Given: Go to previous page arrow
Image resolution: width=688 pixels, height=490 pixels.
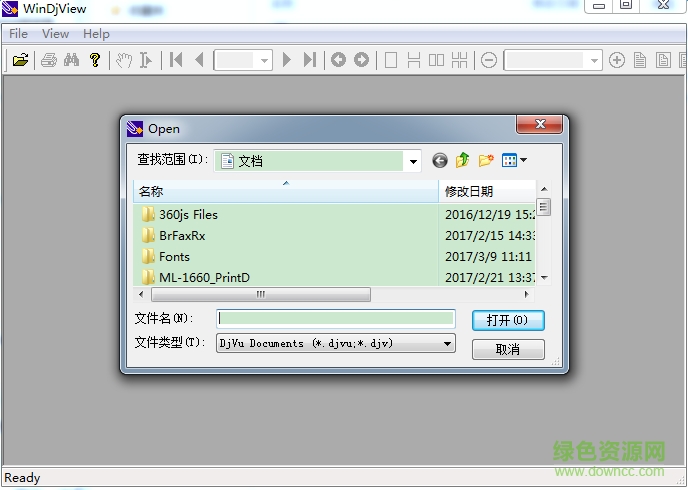Looking at the screenshot, I should click(x=199, y=60).
